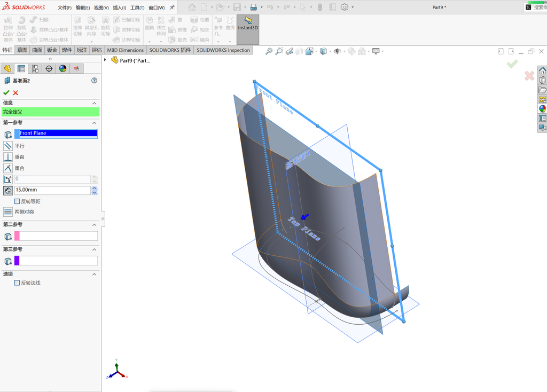Image resolution: width=547 pixels, height=392 pixels.
Task: Switch to the 草图 ribbon tab
Action: point(22,50)
